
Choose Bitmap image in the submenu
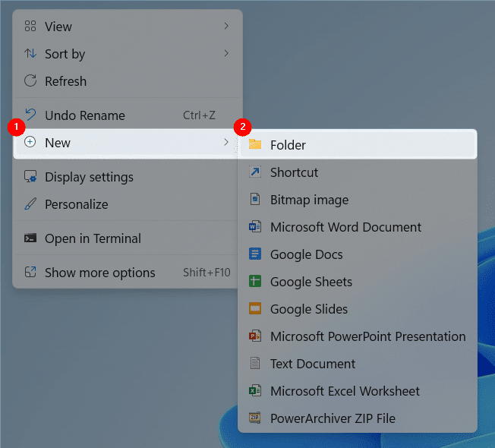358,200
